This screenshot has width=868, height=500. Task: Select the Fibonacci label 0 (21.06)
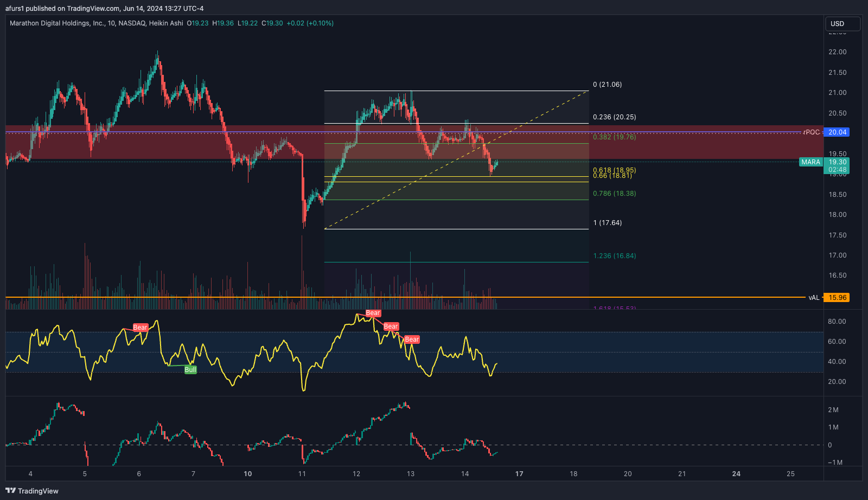pyautogui.click(x=608, y=85)
